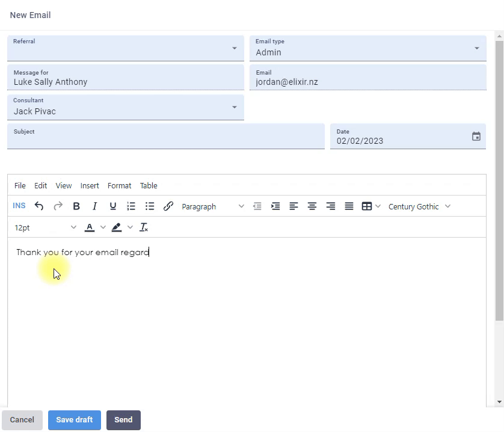The height and width of the screenshot is (432, 504).
Task: Align the text to center
Action: tap(312, 206)
